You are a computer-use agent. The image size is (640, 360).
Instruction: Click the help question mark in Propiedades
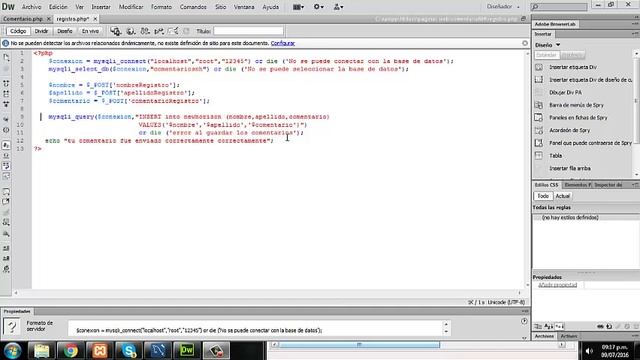pos(12,327)
